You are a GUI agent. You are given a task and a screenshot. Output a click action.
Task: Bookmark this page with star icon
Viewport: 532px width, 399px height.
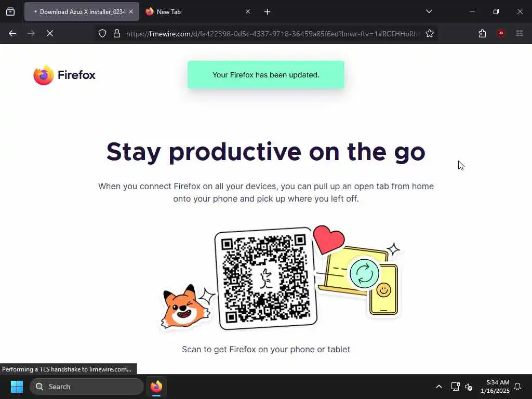point(430,33)
